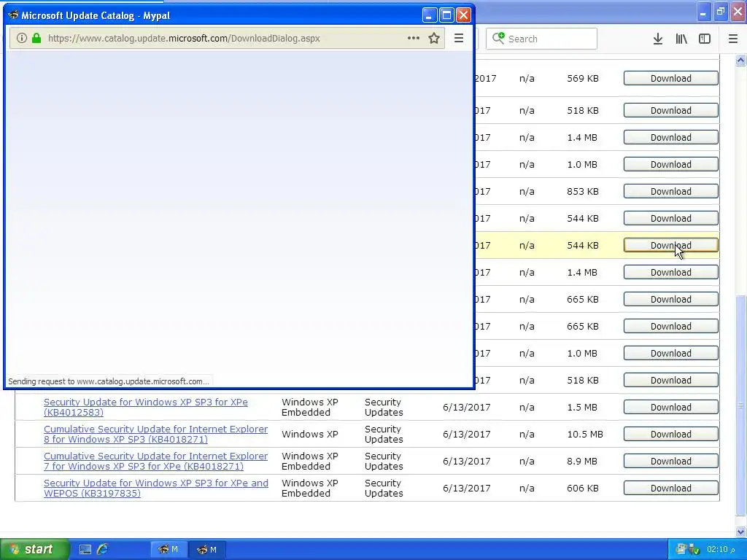Click the '1.5 MB' size cell
The height and width of the screenshot is (560, 747).
pyautogui.click(x=581, y=407)
